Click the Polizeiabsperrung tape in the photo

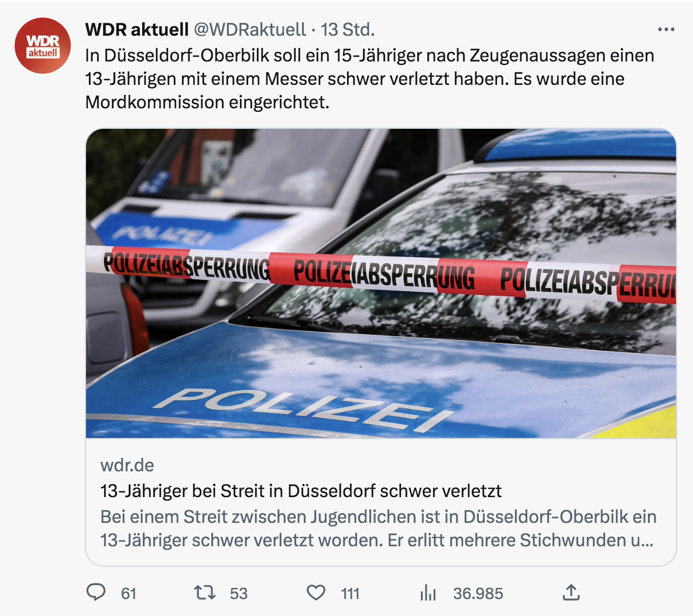381,274
